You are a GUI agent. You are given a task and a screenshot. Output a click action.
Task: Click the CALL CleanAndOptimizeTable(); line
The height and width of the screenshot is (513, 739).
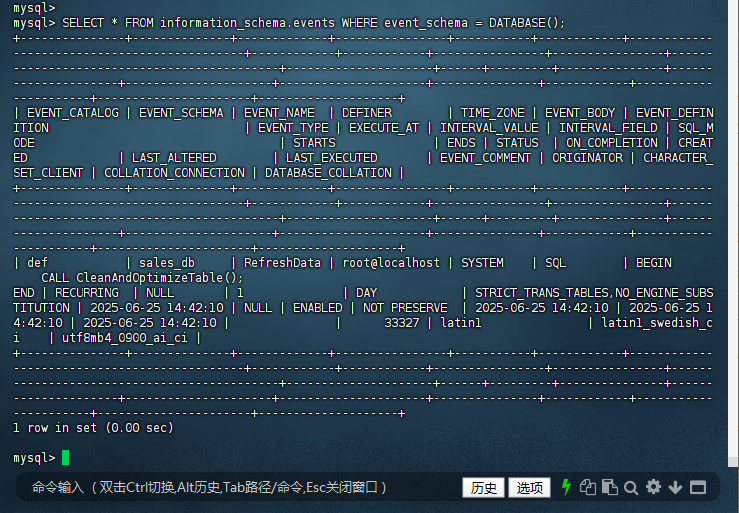[142, 278]
